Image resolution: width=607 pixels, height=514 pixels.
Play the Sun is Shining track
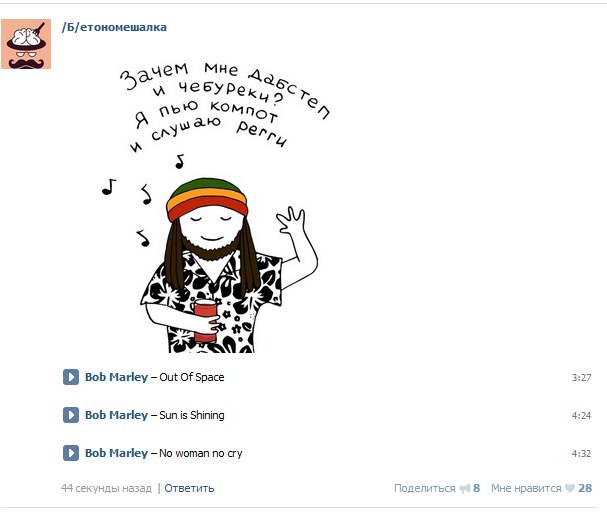(x=71, y=415)
